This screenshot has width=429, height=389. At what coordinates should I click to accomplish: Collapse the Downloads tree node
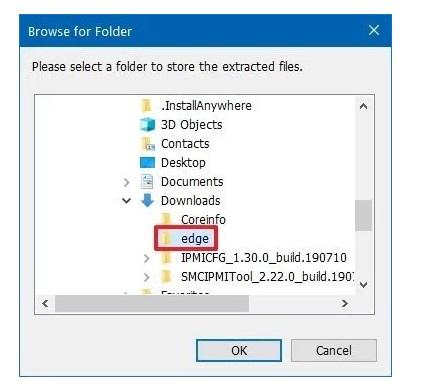pos(126,201)
